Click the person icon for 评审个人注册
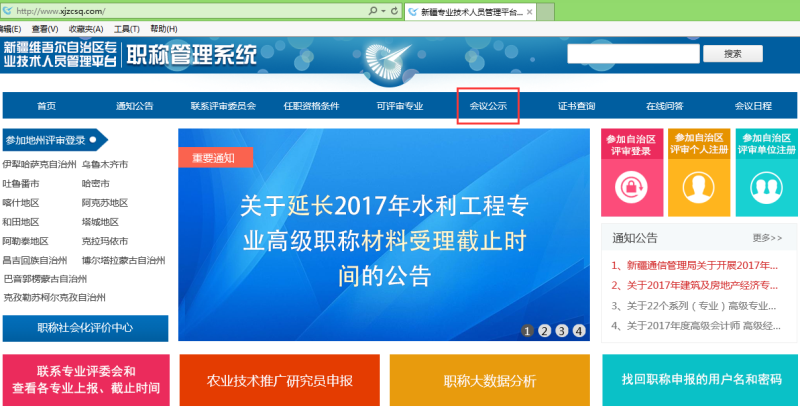Viewport: 800px width, 408px height. coord(698,188)
